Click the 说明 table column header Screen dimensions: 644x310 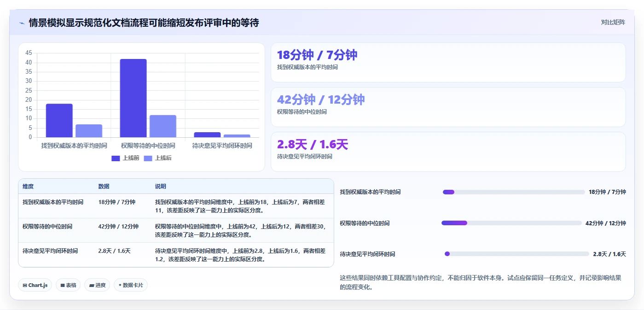161,187
